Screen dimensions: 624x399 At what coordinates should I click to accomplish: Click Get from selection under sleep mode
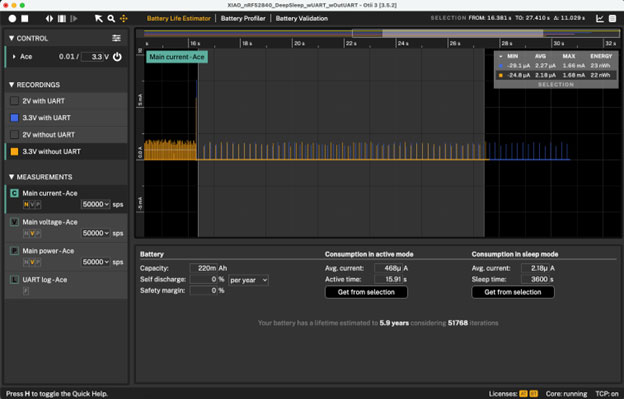(x=513, y=292)
